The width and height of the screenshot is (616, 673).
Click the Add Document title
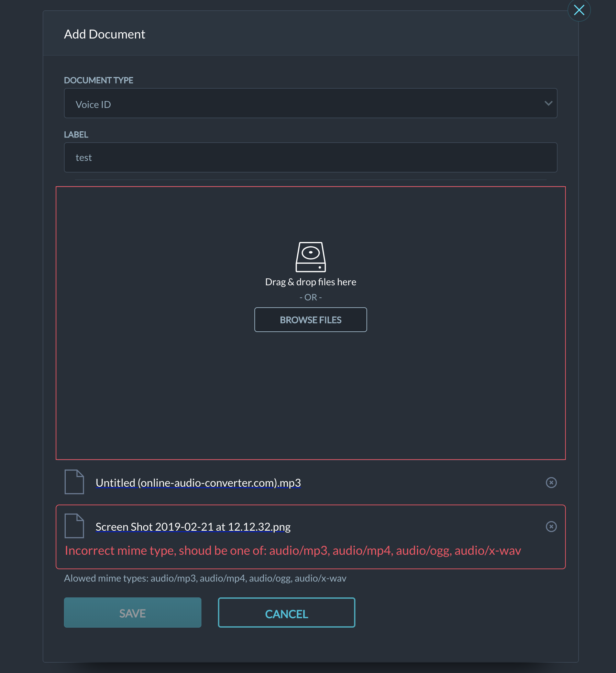[x=104, y=34]
